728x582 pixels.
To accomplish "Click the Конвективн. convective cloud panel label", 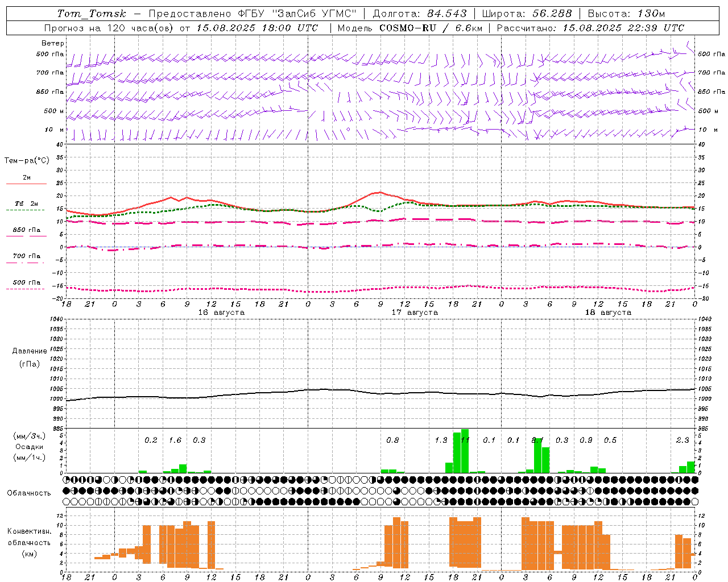I will click(x=29, y=531).
